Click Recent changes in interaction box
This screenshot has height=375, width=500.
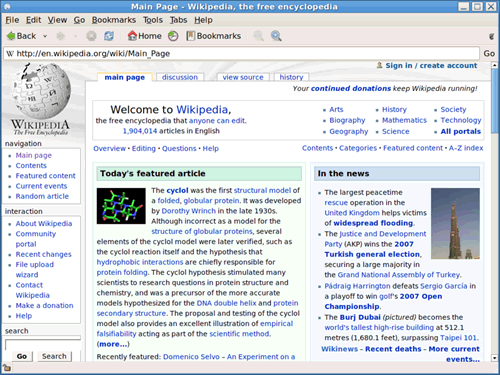(x=43, y=254)
